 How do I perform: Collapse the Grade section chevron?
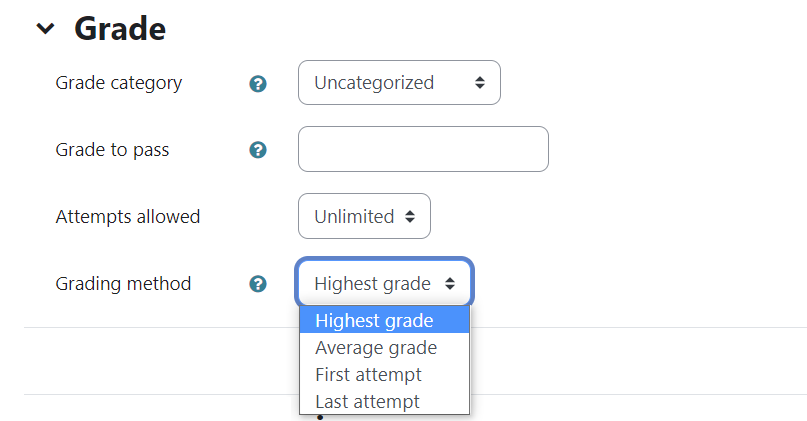(45, 28)
